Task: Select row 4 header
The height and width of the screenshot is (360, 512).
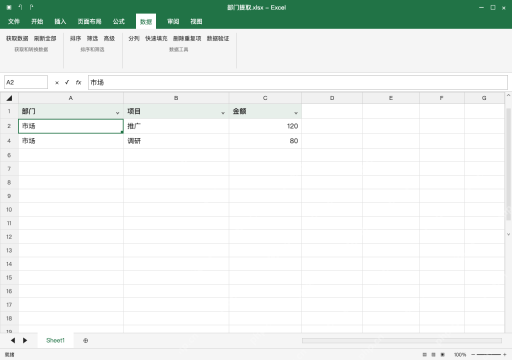Action: tap(9, 141)
